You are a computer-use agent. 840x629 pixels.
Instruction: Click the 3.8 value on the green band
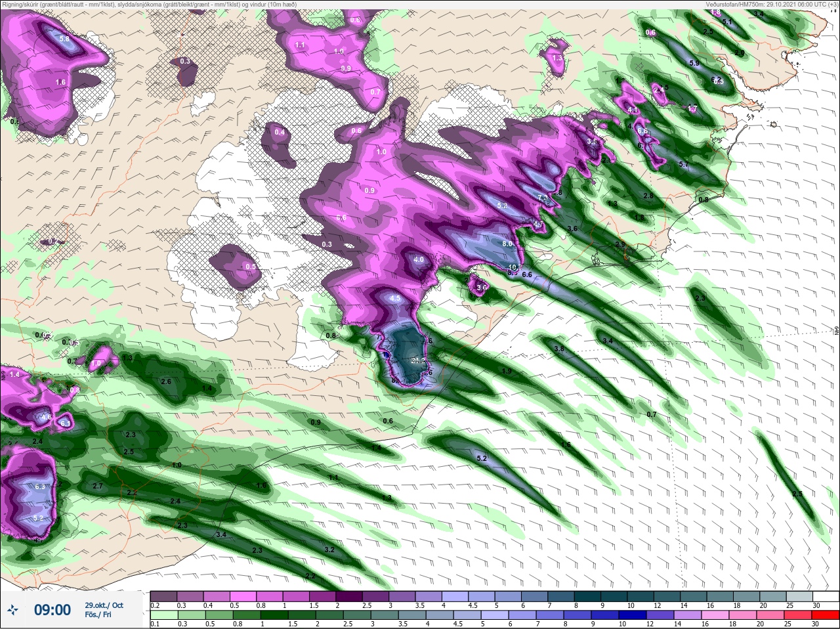[x=559, y=349]
